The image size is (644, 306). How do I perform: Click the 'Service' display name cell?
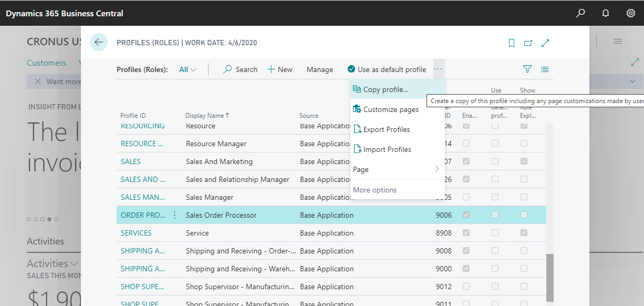(x=198, y=233)
